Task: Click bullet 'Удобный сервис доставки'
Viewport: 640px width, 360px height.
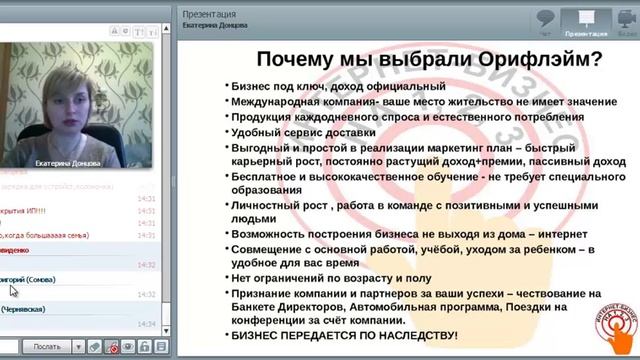Action: [x=303, y=133]
